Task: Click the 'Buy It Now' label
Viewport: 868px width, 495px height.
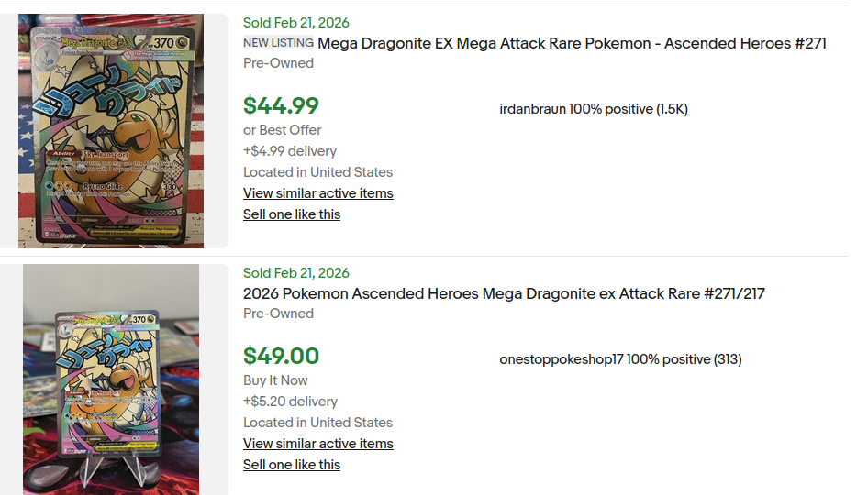Action: click(275, 380)
